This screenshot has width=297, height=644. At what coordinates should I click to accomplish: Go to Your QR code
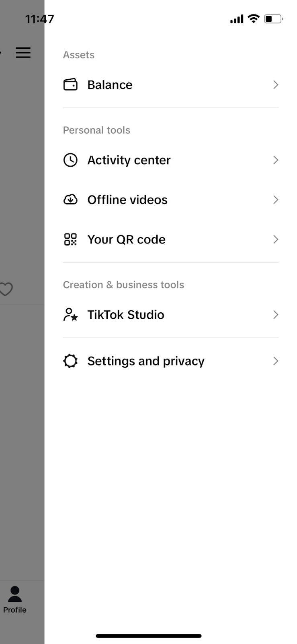[126, 239]
